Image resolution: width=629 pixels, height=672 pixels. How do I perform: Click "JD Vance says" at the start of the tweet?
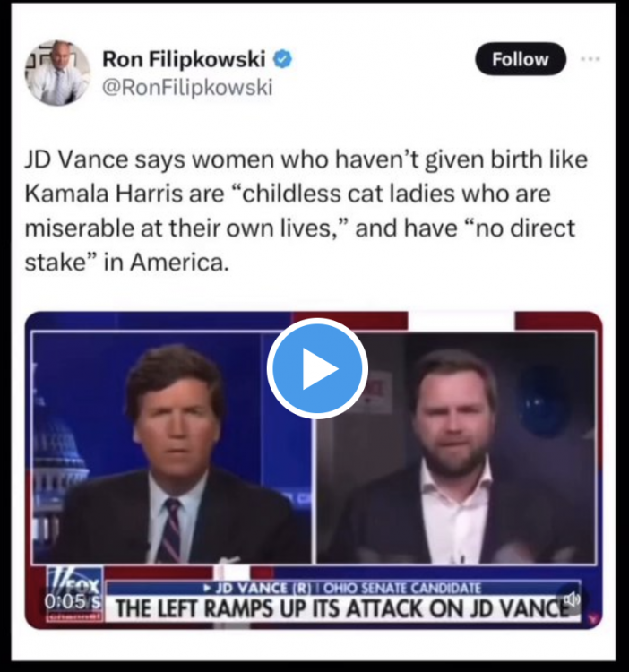pos(106,159)
